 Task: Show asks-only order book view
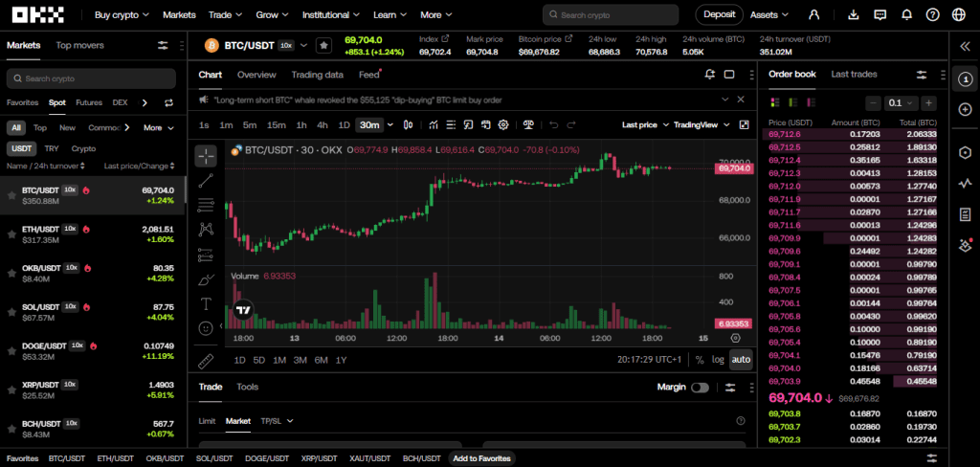click(x=811, y=101)
